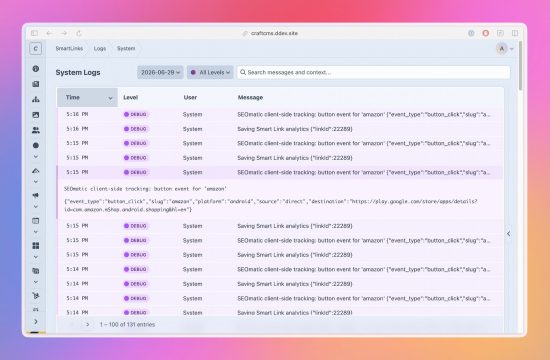Screen dimensions: 550x360
Task: Click the Level column header
Action: 130,98
